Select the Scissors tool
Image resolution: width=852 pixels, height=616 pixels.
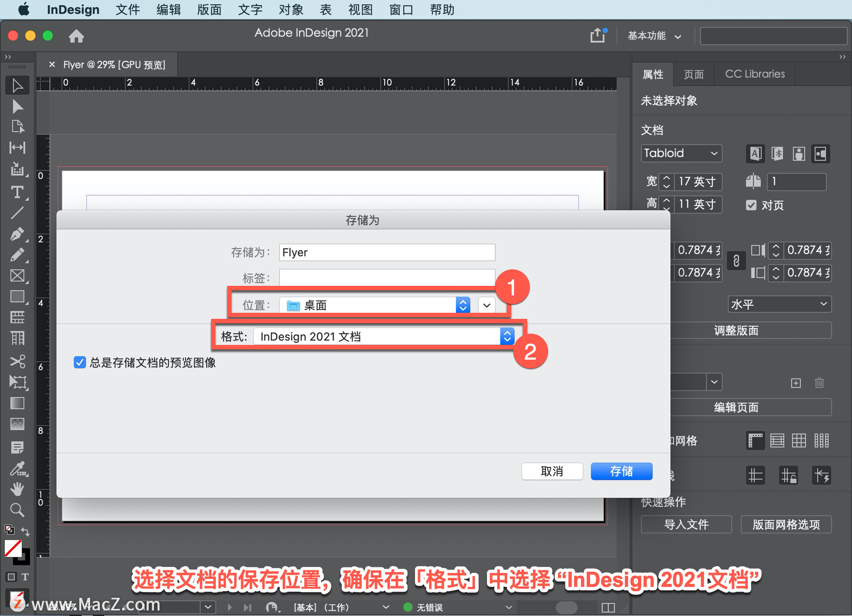pyautogui.click(x=17, y=361)
